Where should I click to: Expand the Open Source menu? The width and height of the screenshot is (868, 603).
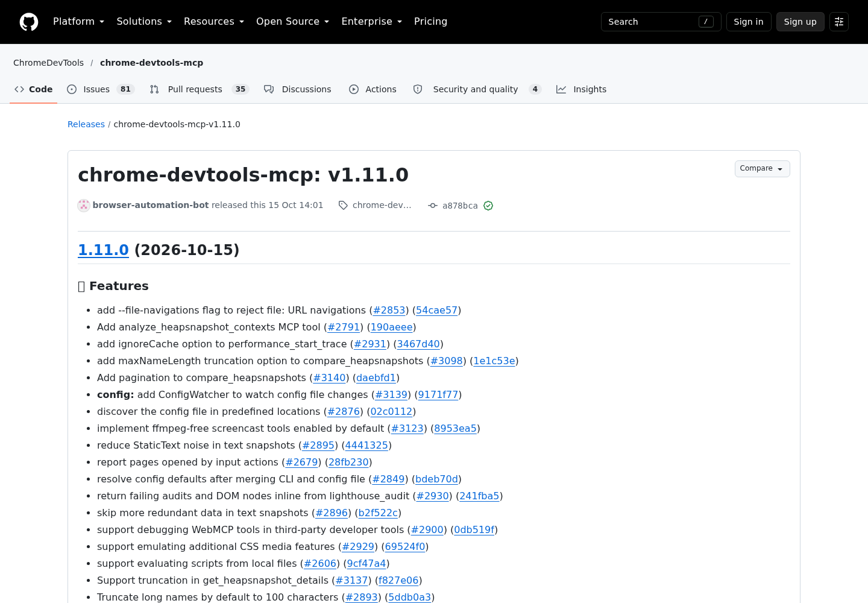tap(292, 22)
